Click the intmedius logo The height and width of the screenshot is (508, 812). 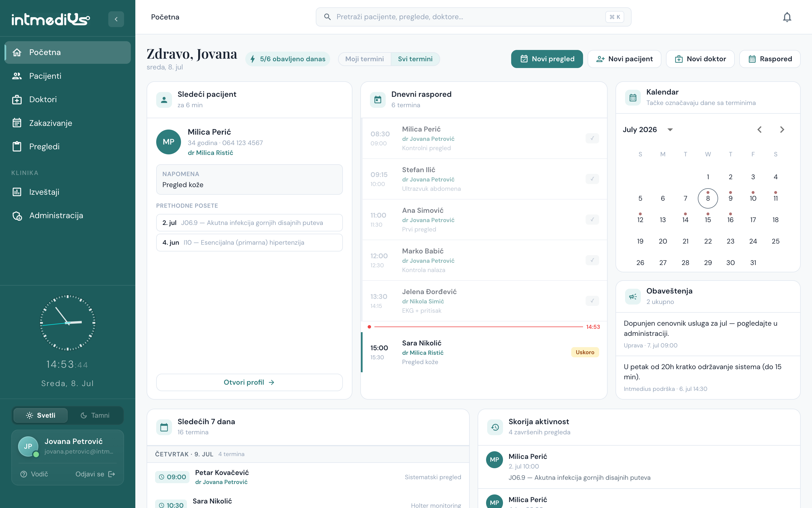[51, 19]
